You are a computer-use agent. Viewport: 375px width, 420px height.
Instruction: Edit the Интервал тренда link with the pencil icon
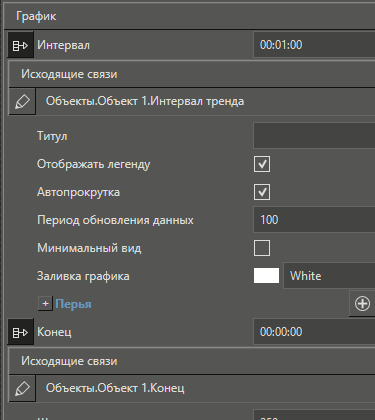[x=22, y=102]
